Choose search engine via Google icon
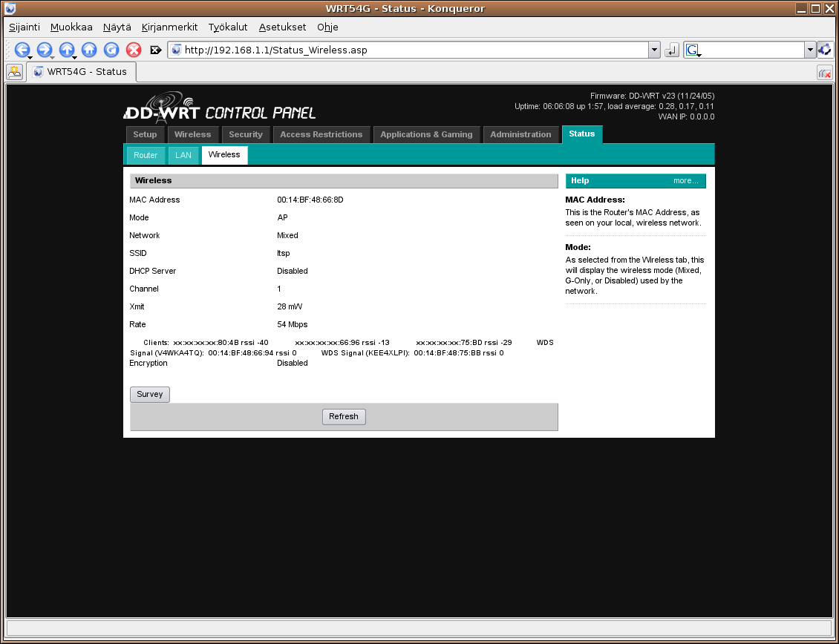839x644 pixels. (x=692, y=50)
